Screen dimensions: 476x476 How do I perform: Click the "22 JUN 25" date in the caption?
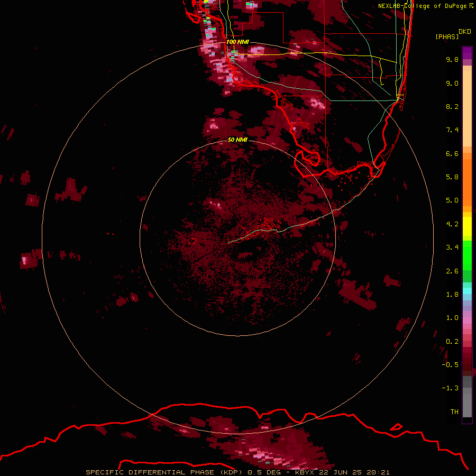tap(340, 472)
